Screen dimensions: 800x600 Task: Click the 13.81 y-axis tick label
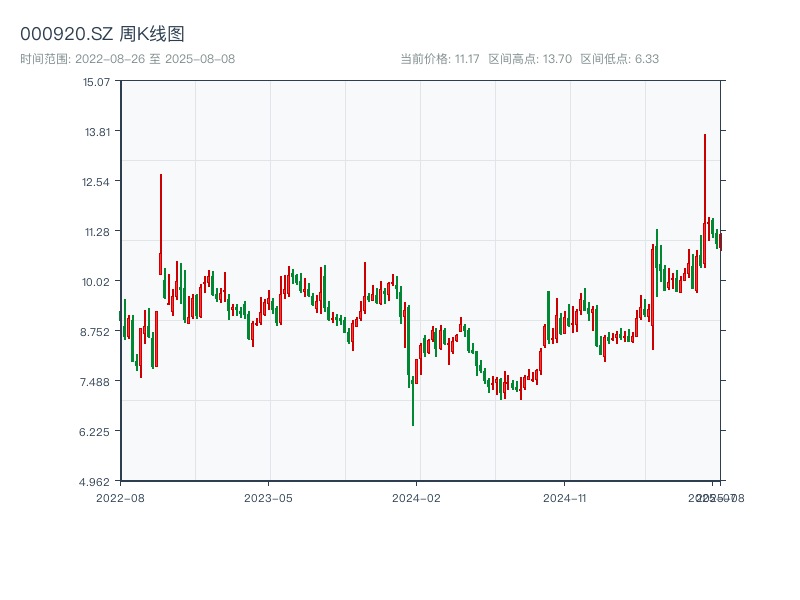pos(96,131)
